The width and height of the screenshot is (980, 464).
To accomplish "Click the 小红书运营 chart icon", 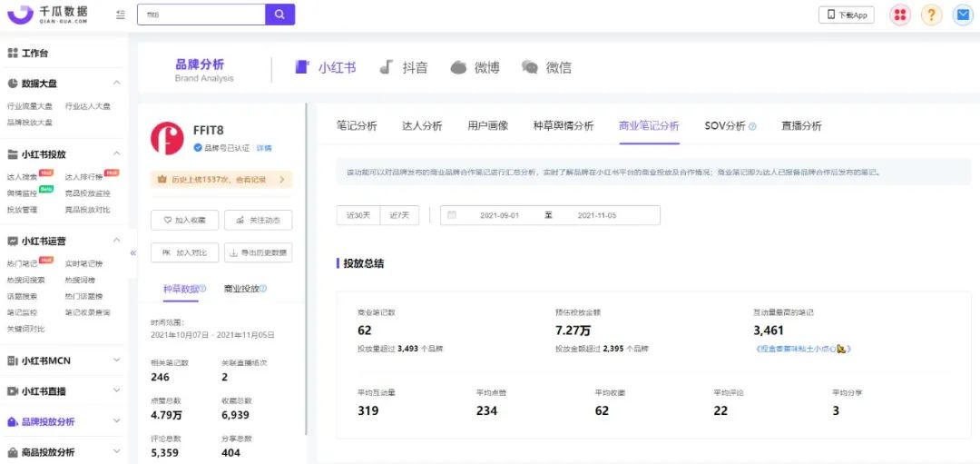I will (13, 241).
